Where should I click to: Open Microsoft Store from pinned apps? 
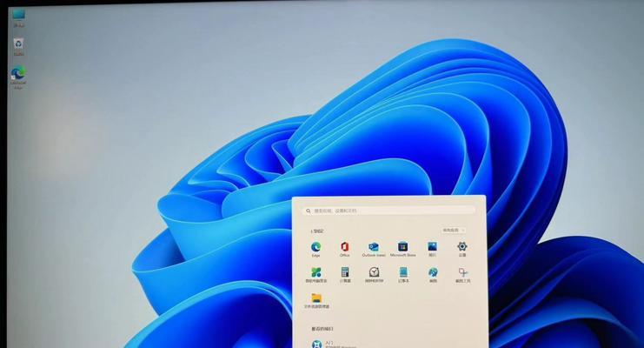click(x=403, y=249)
